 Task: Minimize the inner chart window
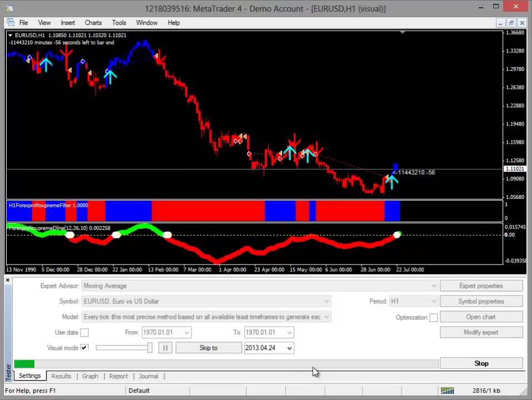tap(500, 23)
